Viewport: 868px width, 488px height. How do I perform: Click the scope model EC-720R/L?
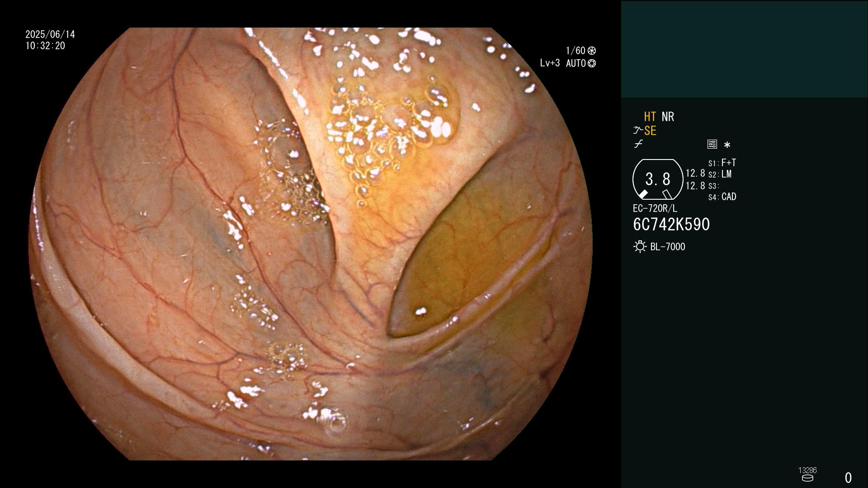point(655,208)
